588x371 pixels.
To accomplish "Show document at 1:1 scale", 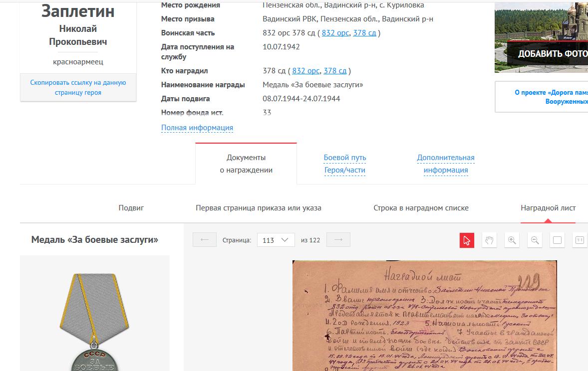I will point(580,240).
